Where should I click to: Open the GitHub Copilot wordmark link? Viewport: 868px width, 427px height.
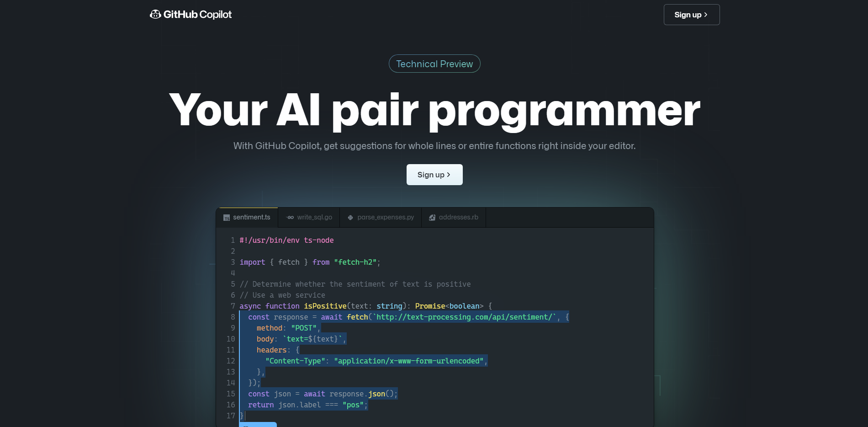pos(197,15)
